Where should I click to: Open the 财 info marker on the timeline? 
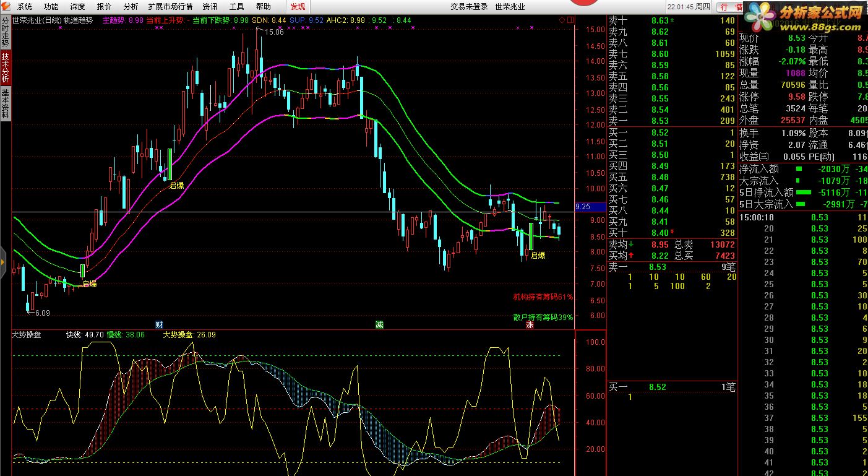[159, 324]
